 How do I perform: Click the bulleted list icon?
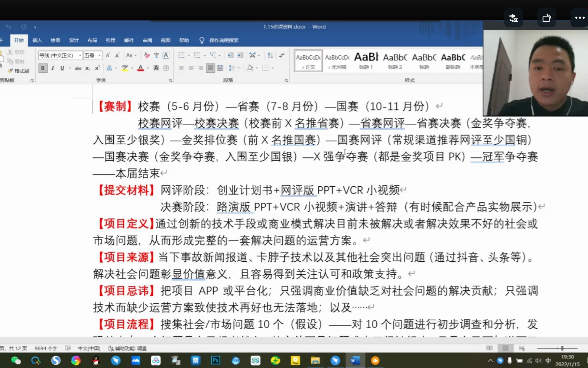click(x=181, y=55)
